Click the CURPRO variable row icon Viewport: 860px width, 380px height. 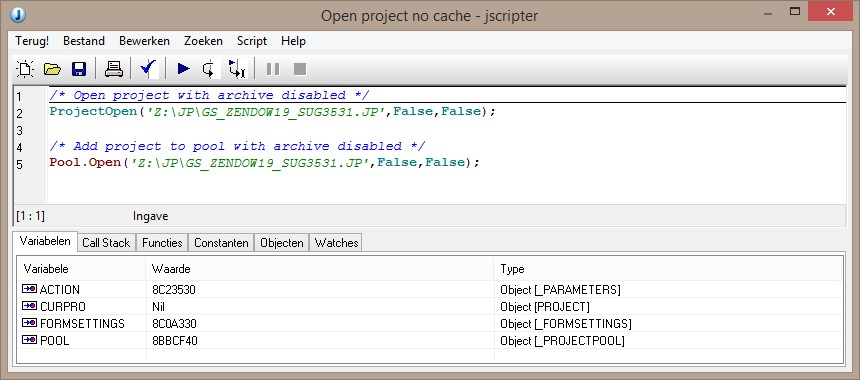pyautogui.click(x=29, y=306)
